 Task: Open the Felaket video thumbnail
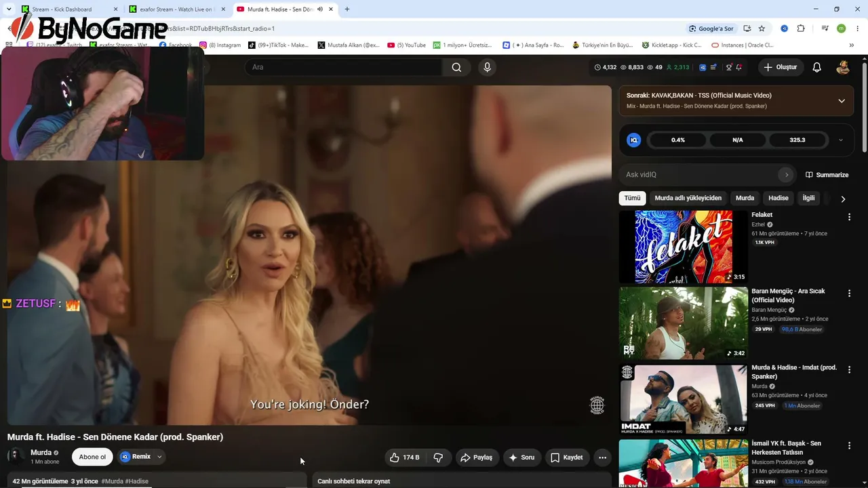point(684,247)
